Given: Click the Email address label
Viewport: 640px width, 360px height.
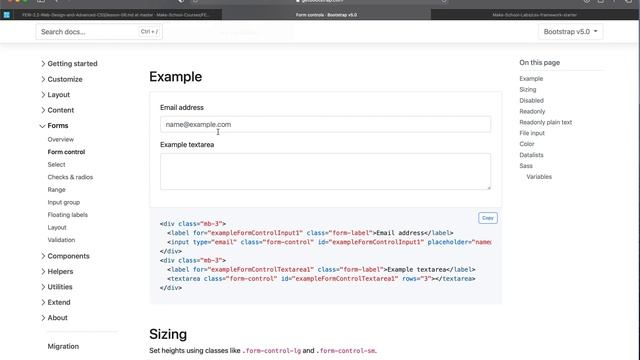Looking at the screenshot, I should [182, 107].
